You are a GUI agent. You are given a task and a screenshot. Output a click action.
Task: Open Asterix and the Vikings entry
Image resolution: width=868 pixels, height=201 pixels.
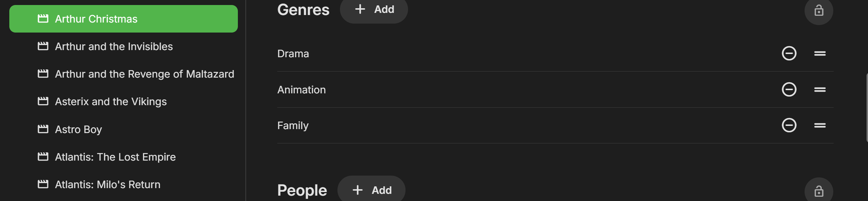point(111,102)
